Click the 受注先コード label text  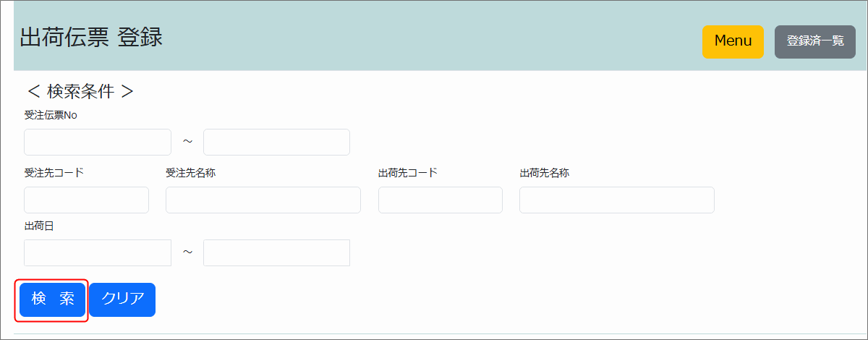[54, 173]
